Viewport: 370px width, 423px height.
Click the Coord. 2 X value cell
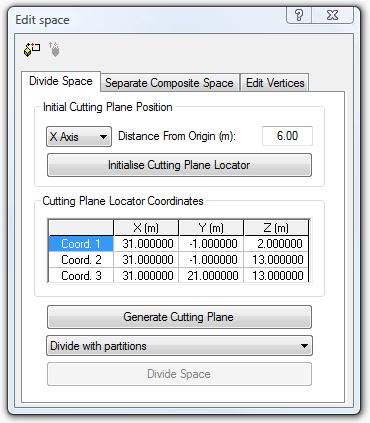146,260
